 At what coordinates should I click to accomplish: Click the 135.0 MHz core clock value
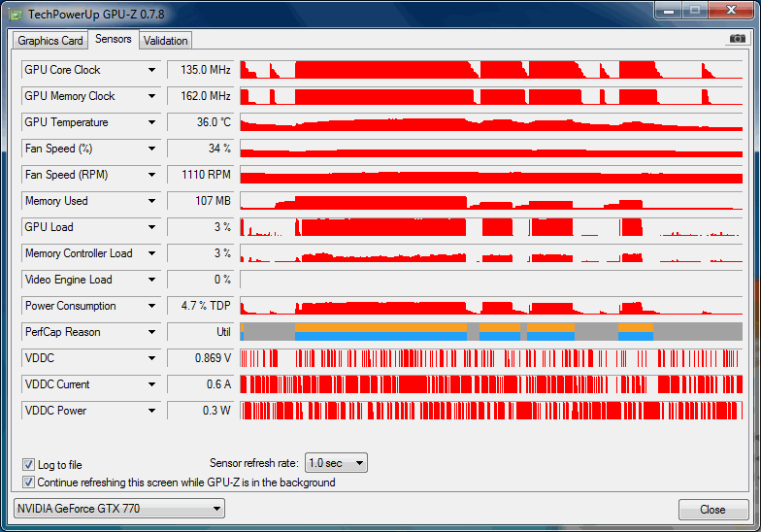[x=200, y=70]
